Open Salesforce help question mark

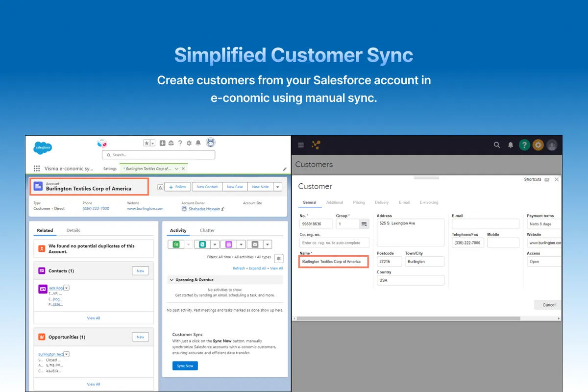pyautogui.click(x=180, y=143)
